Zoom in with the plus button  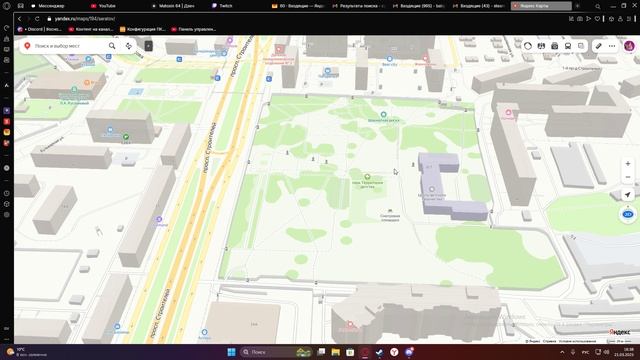click(x=628, y=164)
